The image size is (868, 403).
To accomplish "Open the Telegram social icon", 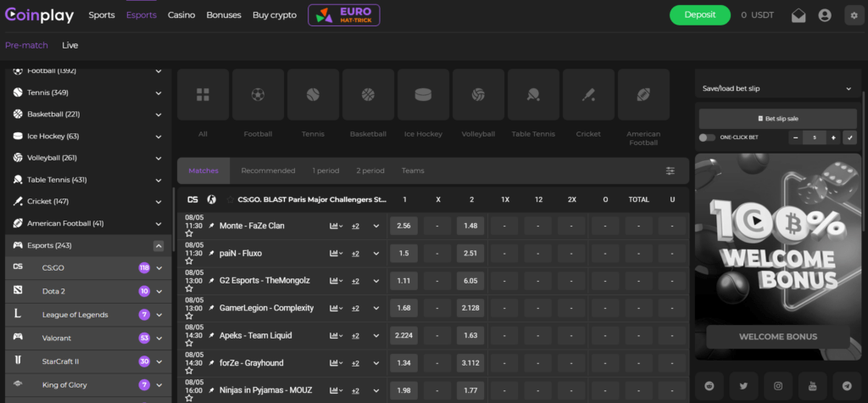I will pyautogui.click(x=847, y=386).
